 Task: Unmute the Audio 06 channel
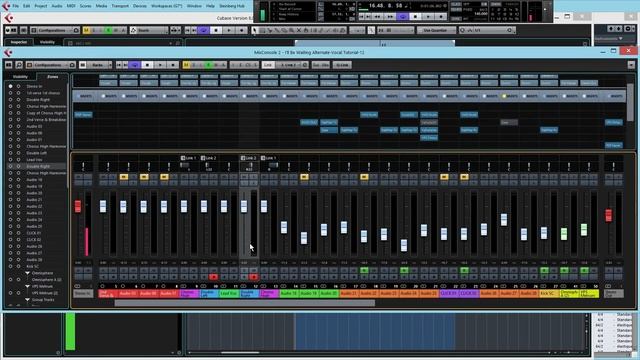pyautogui.click(x=144, y=177)
